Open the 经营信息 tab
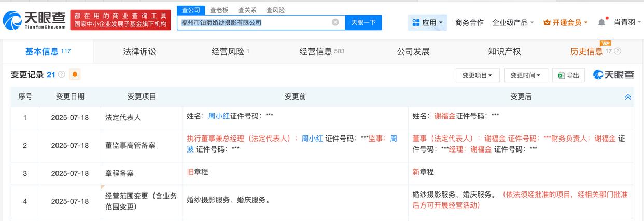The width and height of the screenshot is (644, 221). coord(321,51)
